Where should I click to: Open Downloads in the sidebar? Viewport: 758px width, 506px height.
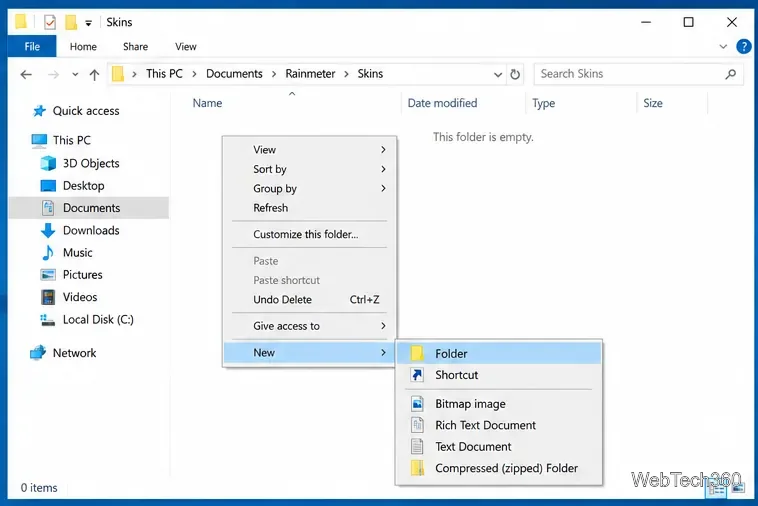coord(91,230)
